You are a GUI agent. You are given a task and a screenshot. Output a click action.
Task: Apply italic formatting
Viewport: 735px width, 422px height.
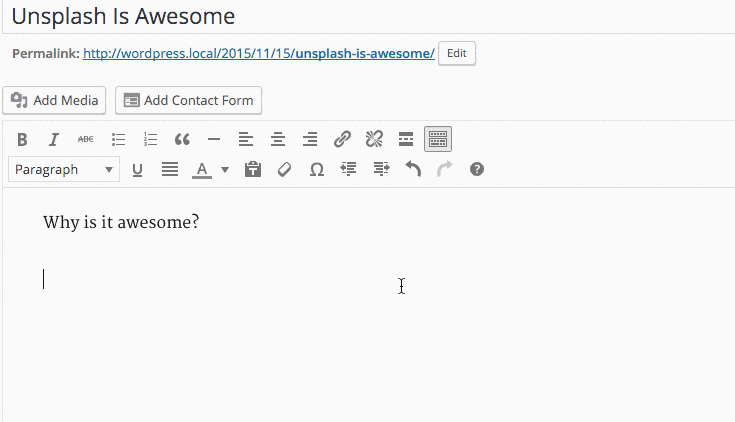[x=54, y=139]
